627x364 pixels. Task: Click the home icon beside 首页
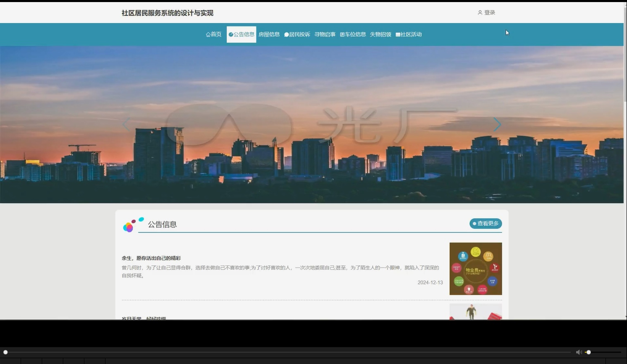208,34
